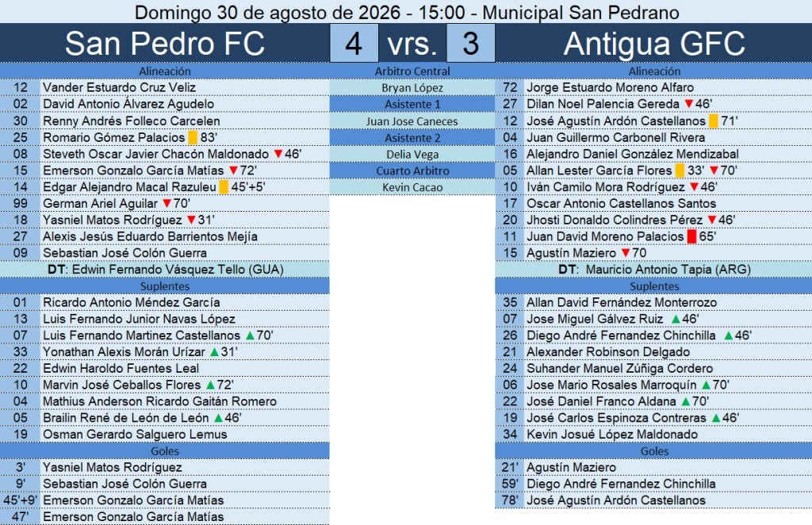The image size is (812, 525).
Task: Click yellow card beside Edgar Alejandro Macal Razuleu
Action: (x=224, y=187)
